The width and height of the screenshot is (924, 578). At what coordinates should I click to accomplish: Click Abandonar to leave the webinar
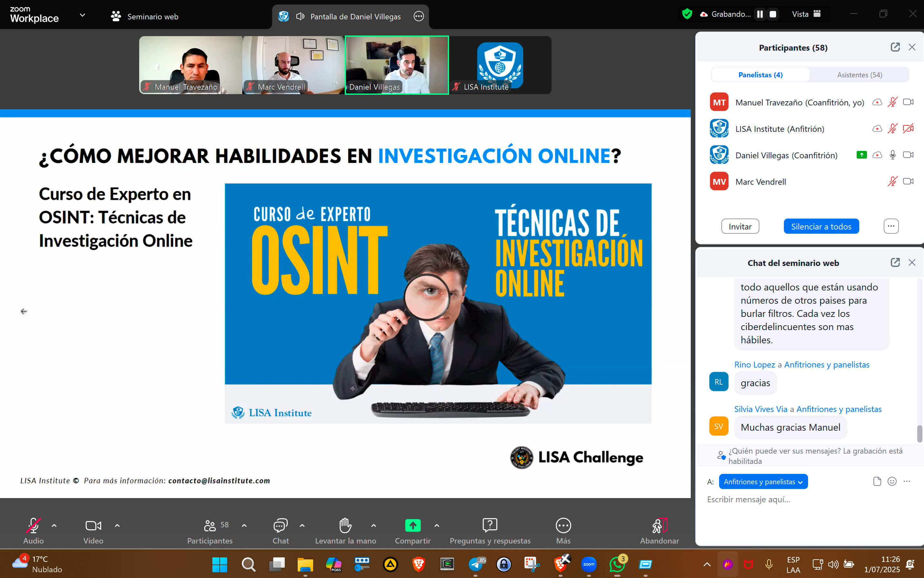click(x=659, y=531)
